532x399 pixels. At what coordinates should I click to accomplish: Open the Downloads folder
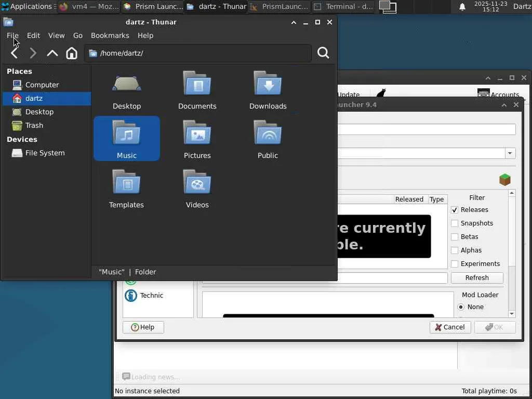point(268,91)
